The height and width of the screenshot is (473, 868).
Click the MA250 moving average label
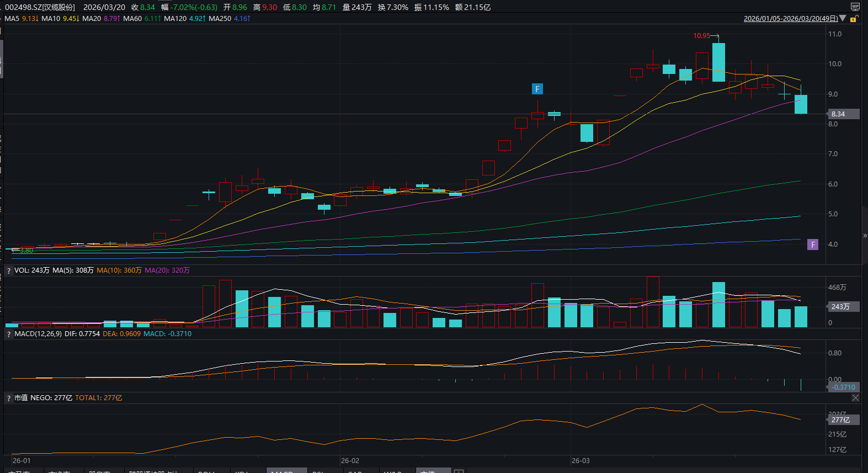click(220, 19)
